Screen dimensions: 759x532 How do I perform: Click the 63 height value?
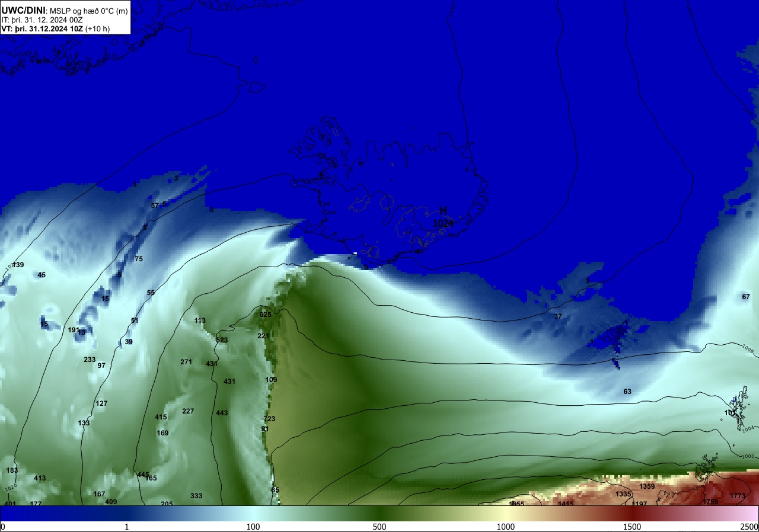point(627,392)
